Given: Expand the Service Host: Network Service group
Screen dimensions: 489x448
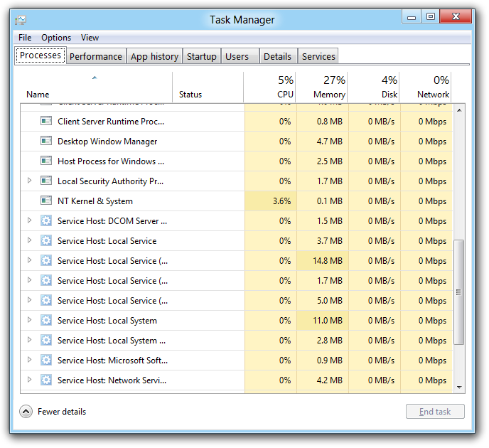Looking at the screenshot, I should point(29,380).
